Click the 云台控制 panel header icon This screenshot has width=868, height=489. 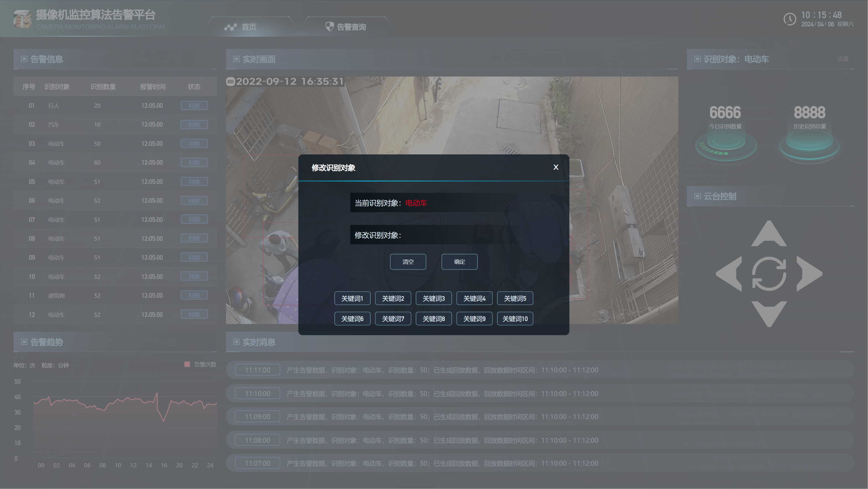click(697, 196)
